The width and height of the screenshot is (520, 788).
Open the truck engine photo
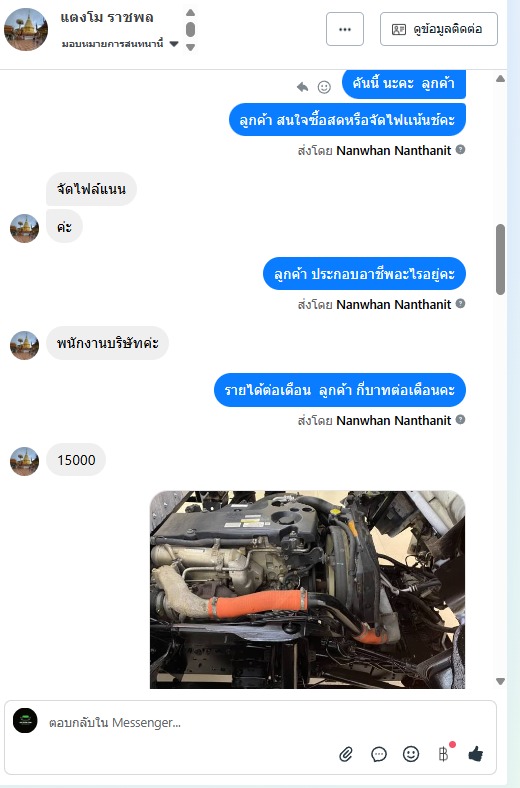(x=307, y=589)
